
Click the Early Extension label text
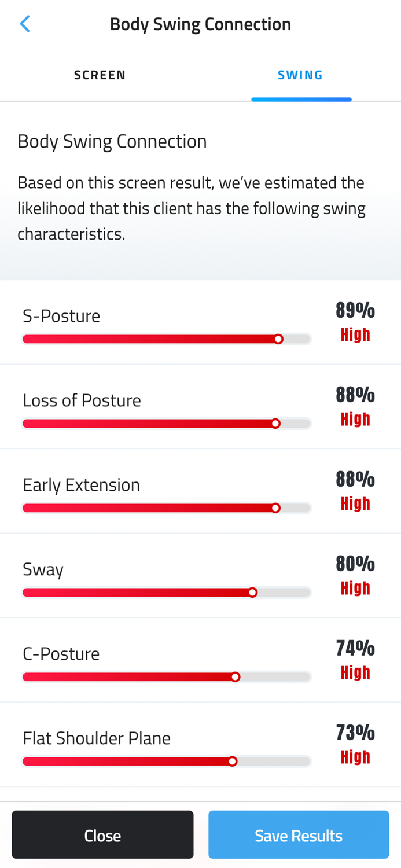tap(81, 484)
